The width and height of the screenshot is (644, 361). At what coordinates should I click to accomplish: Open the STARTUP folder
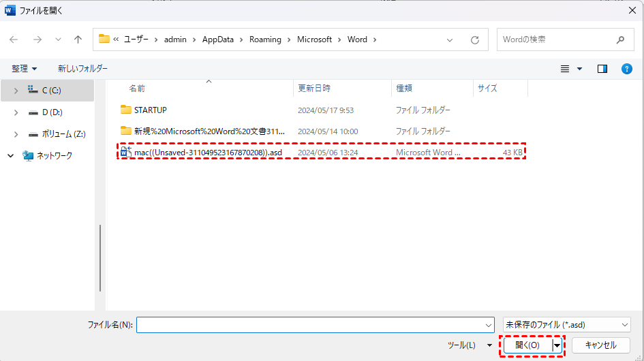point(150,110)
